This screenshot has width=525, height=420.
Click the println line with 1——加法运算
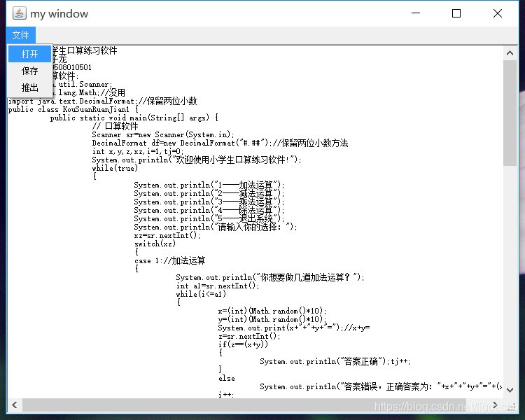209,185
